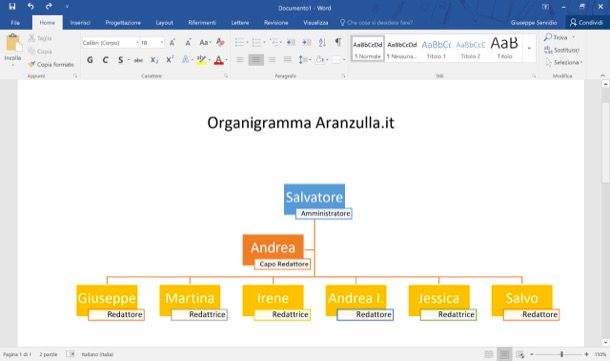
Task: Apply yellow text highlight color
Action: 201,60
